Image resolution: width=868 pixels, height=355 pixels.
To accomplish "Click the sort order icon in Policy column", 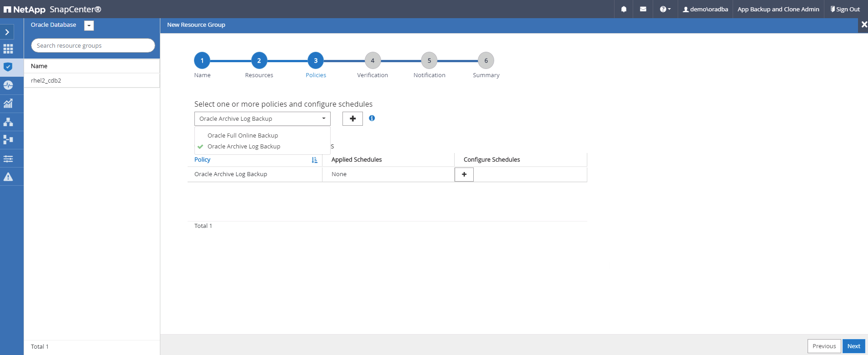I will 314,160.
